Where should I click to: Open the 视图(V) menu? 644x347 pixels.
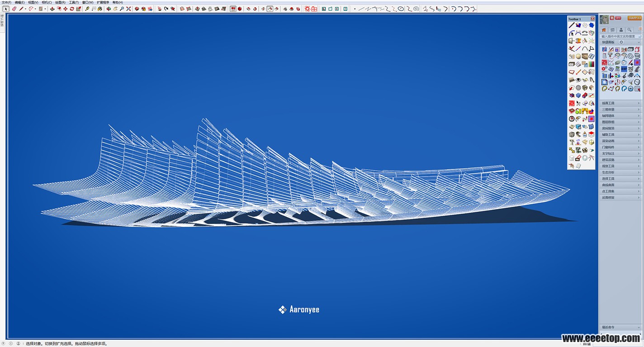click(x=33, y=2)
